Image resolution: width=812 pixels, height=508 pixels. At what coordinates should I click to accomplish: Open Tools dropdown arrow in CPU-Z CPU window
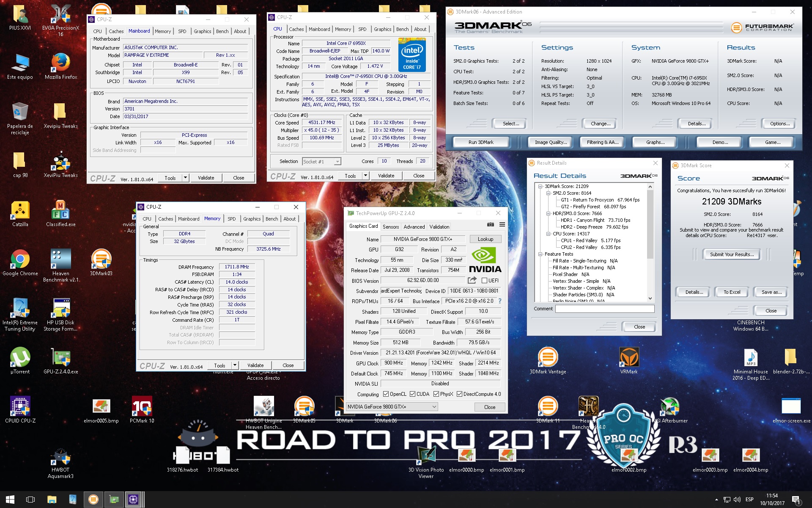coord(365,176)
